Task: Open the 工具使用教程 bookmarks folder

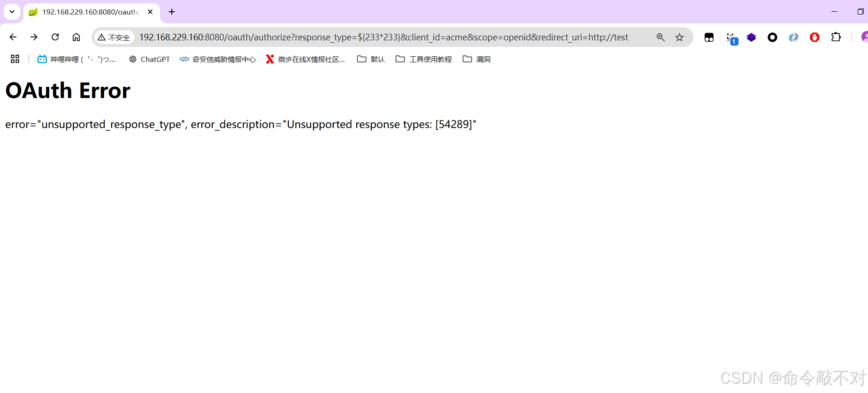Action: pos(424,59)
